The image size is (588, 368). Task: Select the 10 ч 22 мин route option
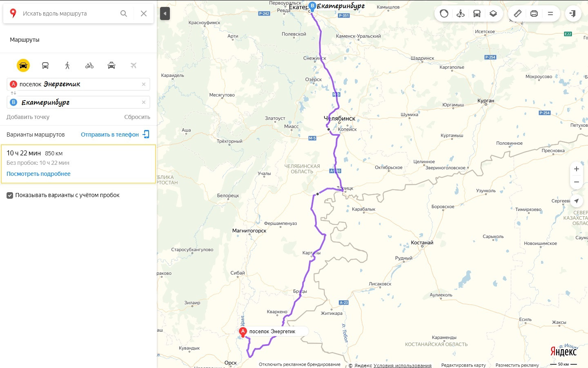(78, 164)
